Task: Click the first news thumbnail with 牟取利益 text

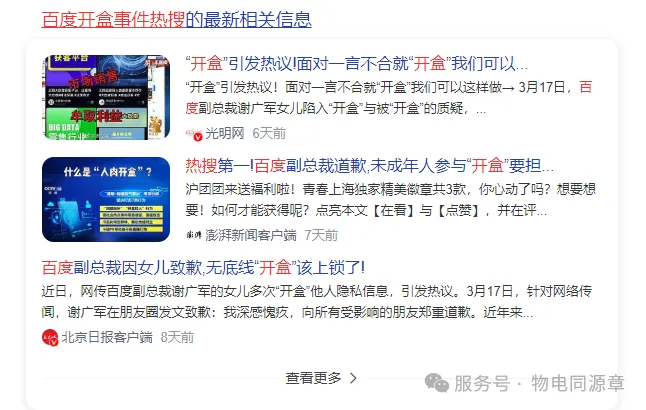Action: tap(106, 97)
